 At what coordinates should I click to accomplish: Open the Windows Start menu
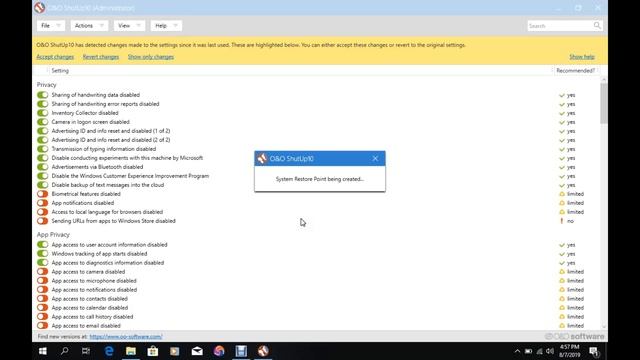[42, 351]
